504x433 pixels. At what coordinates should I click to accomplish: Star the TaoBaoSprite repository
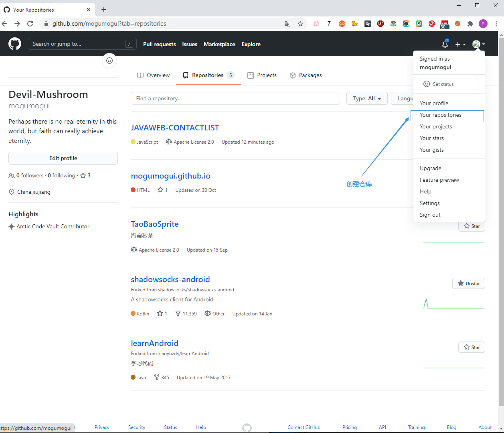click(x=472, y=226)
